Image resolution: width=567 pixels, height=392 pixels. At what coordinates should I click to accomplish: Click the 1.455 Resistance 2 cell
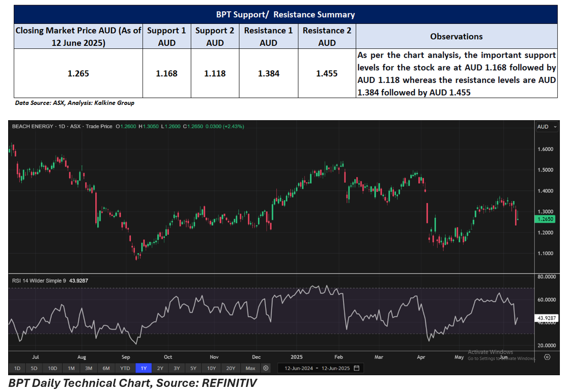coord(327,73)
